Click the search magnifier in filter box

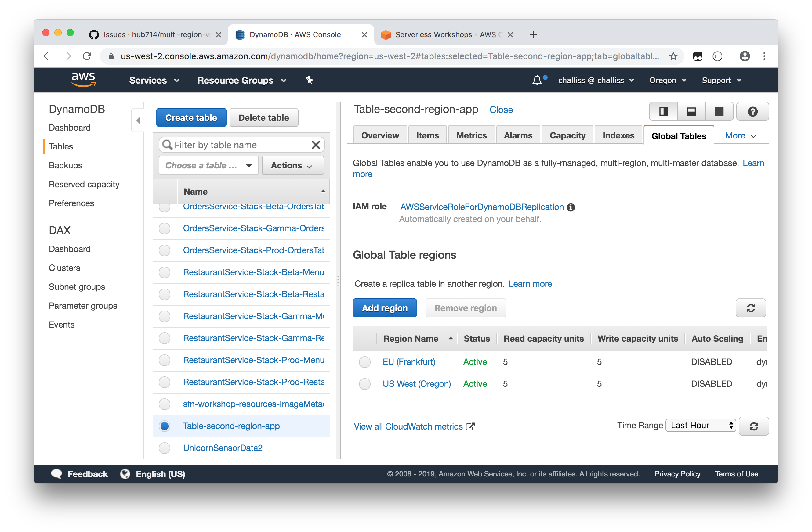click(167, 145)
